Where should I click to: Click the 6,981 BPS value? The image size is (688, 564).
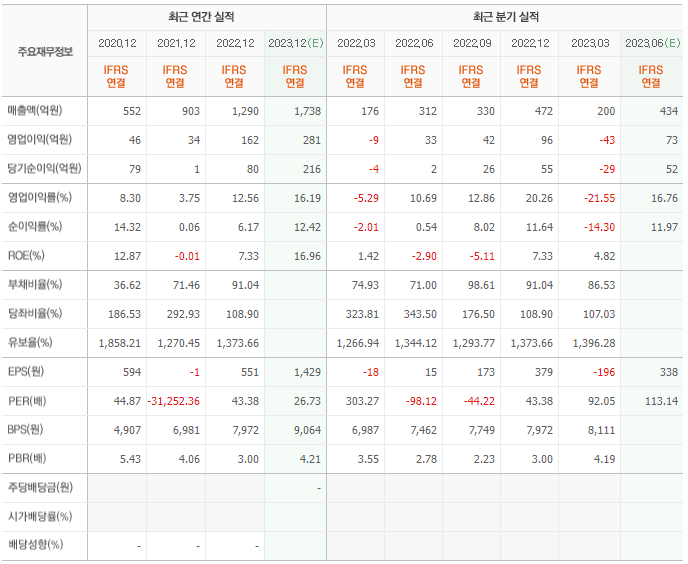click(x=186, y=430)
